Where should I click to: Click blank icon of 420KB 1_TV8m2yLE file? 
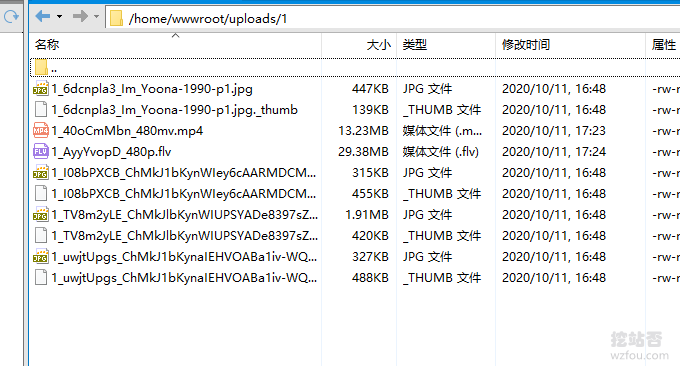pyautogui.click(x=41, y=235)
